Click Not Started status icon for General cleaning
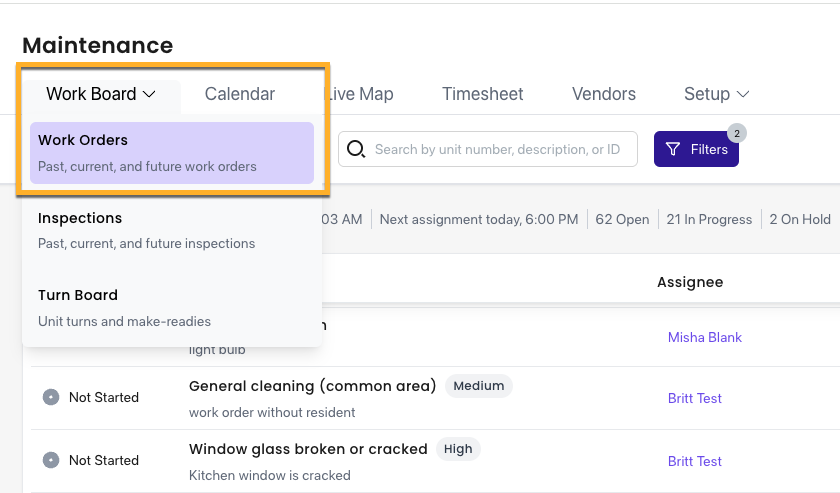This screenshot has height=493, width=840. coord(51,398)
